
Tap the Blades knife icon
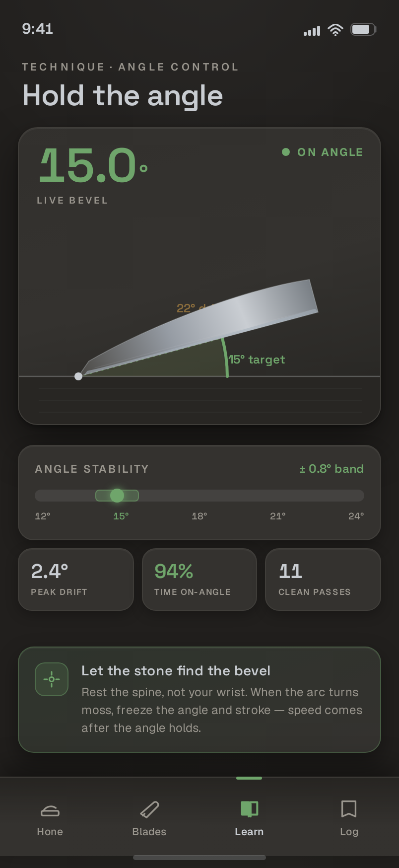point(149,809)
